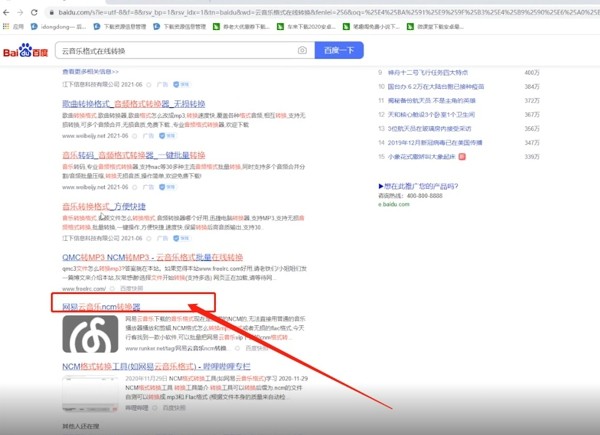The width and height of the screenshot is (600, 435).
Task: Open result NCM格式转换工具 哔哩哔哩专栏
Action: 156,367
